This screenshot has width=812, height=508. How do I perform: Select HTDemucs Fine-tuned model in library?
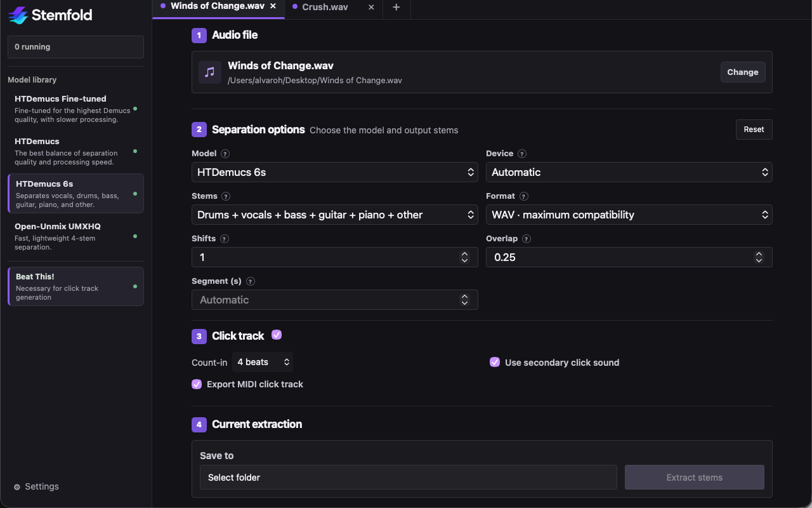coord(75,109)
